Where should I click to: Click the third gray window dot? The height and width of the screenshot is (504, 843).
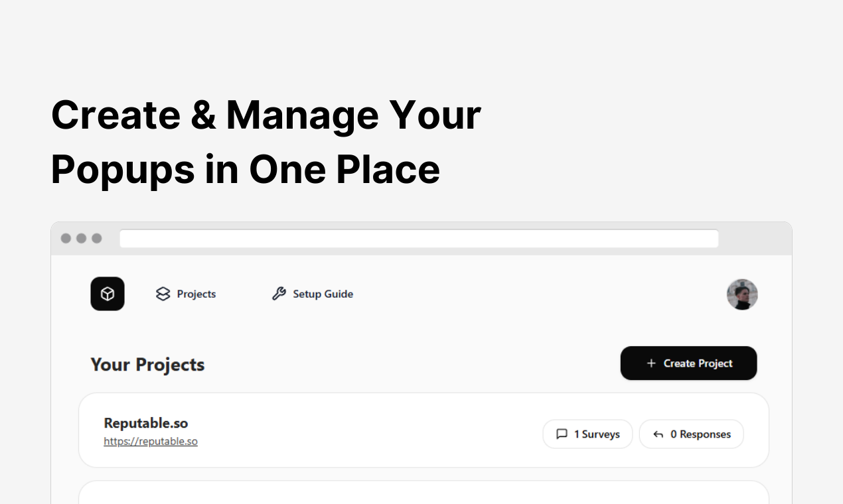(x=97, y=238)
